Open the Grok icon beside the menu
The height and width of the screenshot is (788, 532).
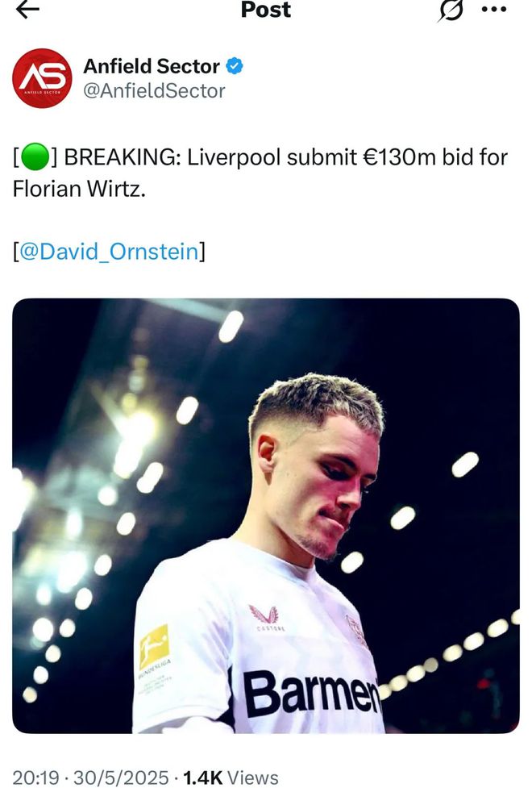[451, 10]
